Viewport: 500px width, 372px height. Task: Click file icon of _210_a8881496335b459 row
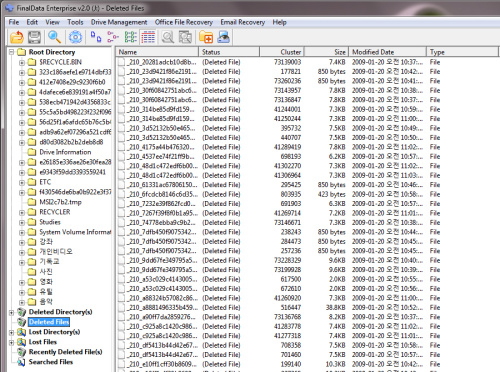[x=122, y=307]
